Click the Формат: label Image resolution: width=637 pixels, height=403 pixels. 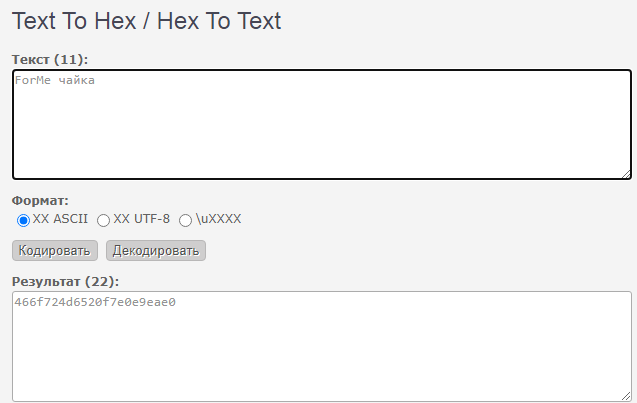tap(40, 200)
